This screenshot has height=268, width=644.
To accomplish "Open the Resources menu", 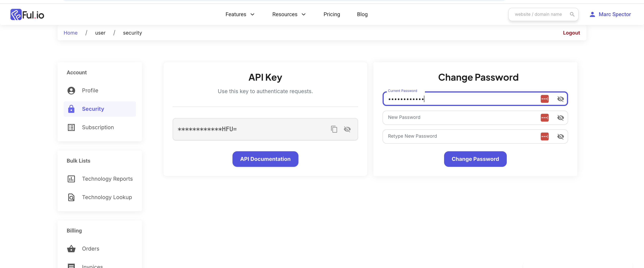I will 289,14.
